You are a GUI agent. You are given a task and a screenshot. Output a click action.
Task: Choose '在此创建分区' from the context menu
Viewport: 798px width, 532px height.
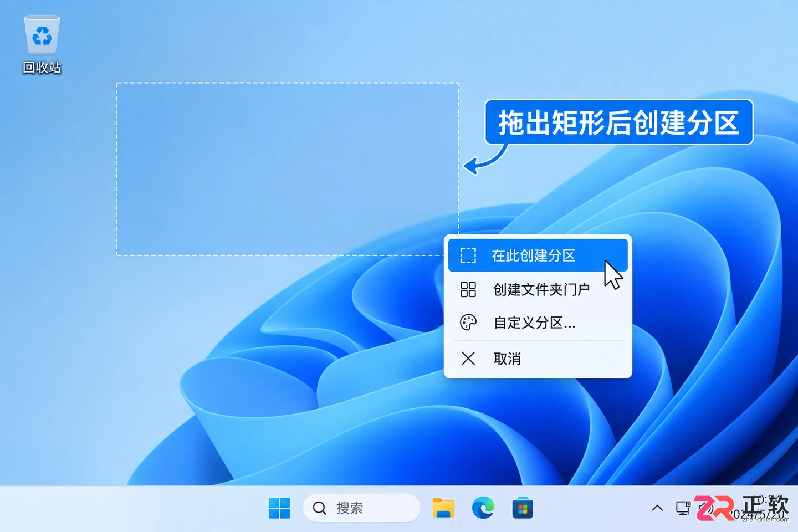point(538,255)
